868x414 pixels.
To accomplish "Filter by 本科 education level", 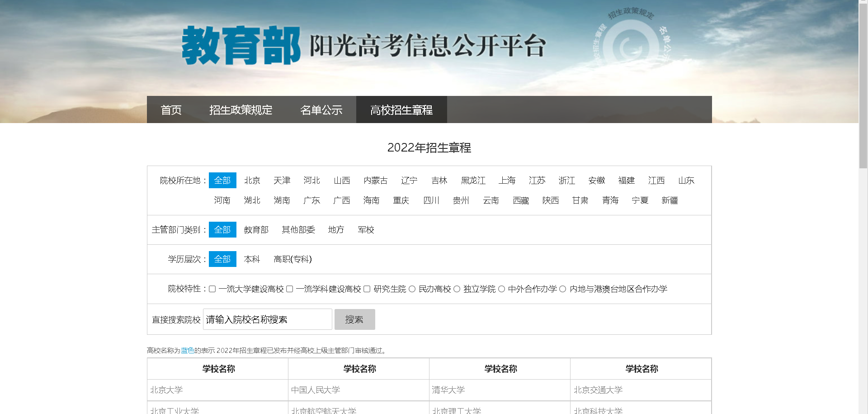I will (x=252, y=259).
